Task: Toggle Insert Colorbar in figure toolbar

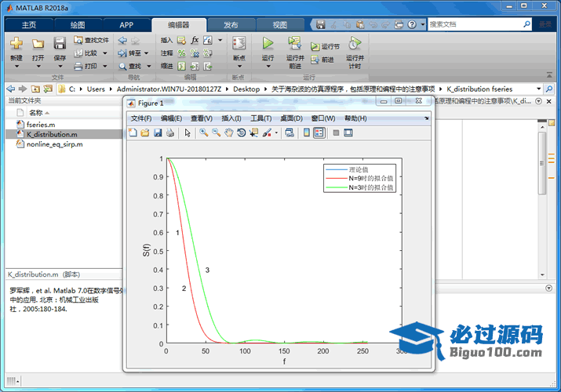Action: pos(307,133)
